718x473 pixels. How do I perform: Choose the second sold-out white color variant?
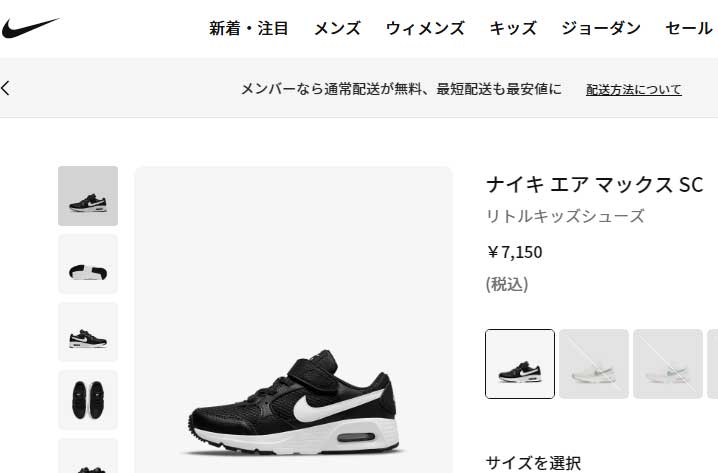point(594,364)
